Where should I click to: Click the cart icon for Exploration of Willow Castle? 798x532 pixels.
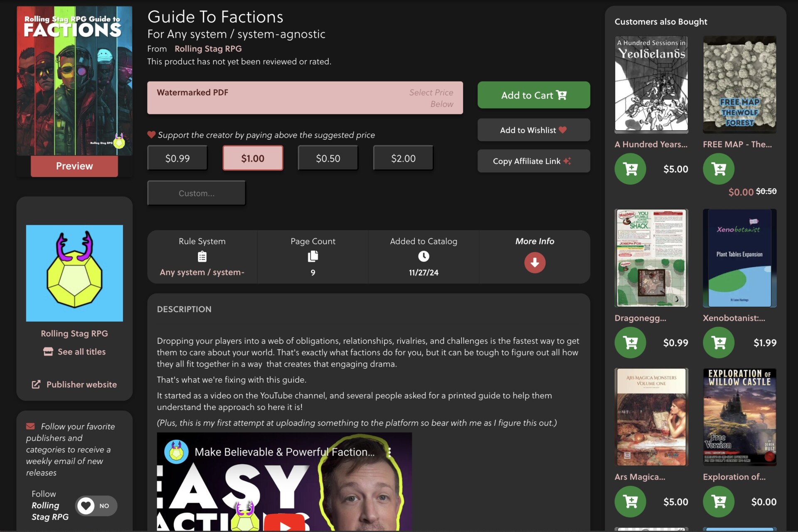[719, 500]
